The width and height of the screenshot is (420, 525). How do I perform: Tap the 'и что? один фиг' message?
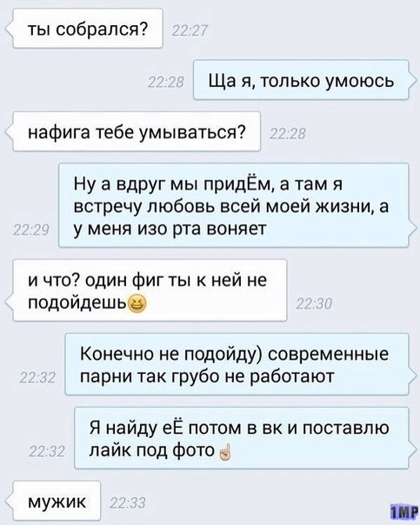pyautogui.click(x=150, y=290)
